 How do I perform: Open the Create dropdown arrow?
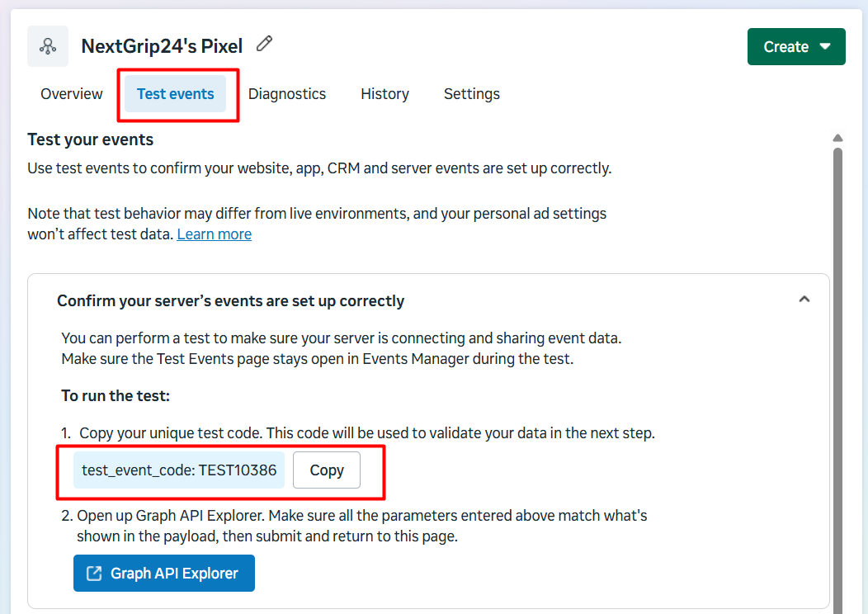click(826, 47)
